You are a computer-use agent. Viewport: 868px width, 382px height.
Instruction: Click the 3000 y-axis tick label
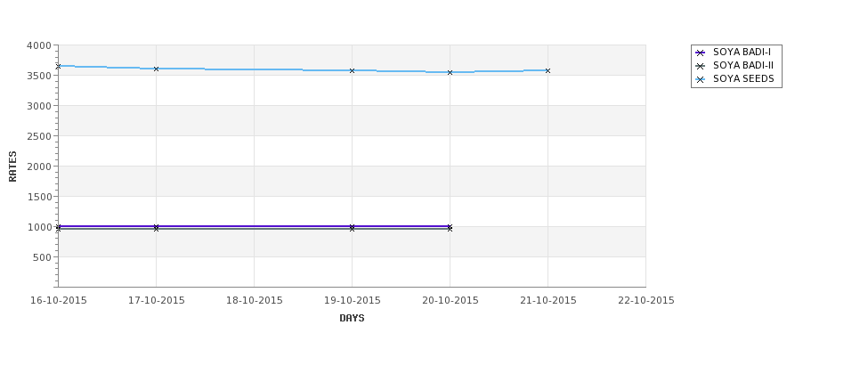(39, 106)
